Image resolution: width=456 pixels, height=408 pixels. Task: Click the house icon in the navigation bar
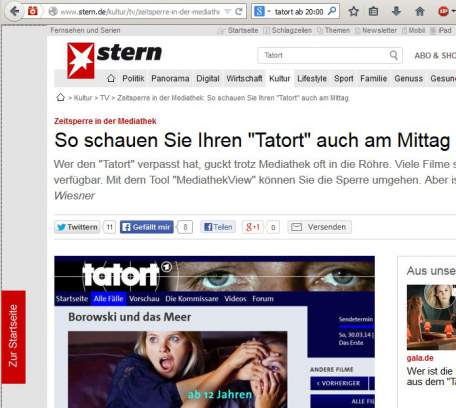111,79
